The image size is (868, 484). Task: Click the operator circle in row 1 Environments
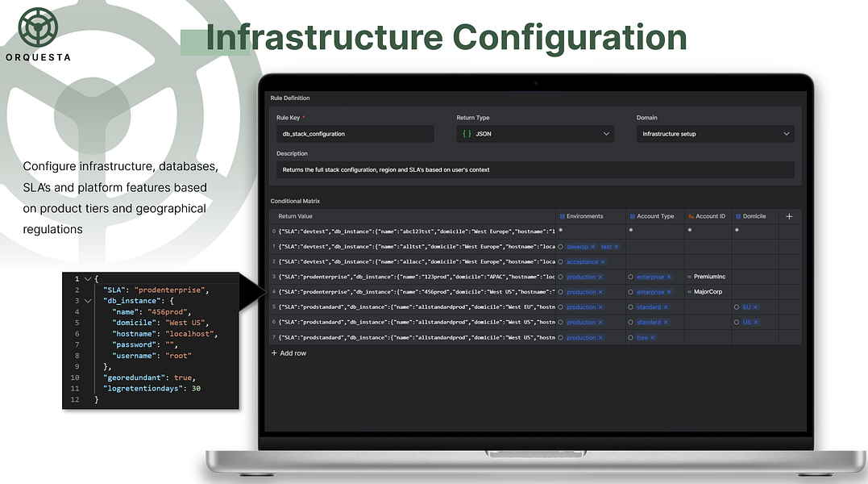[x=560, y=247]
